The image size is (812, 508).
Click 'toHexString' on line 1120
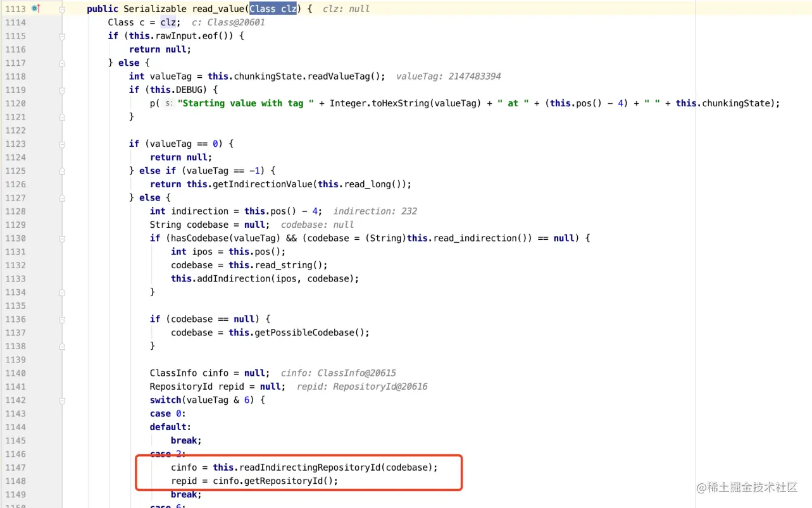coord(400,103)
